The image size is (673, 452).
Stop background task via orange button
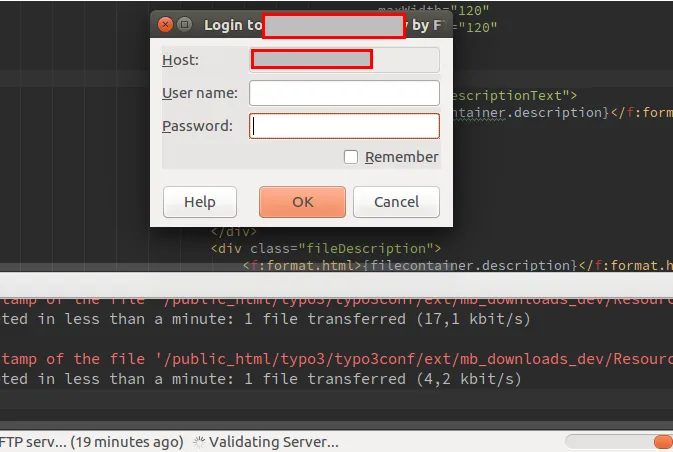(663, 442)
